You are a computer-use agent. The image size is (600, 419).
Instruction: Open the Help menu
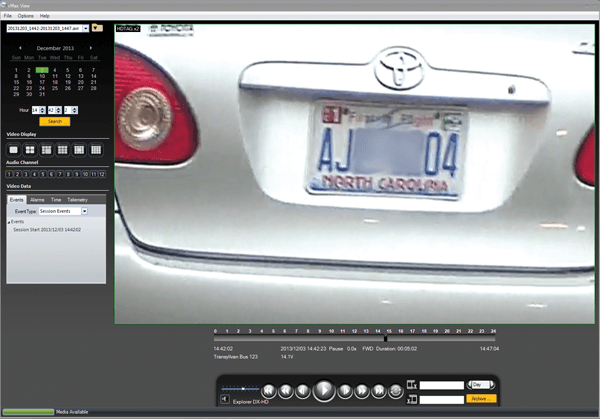[x=45, y=16]
